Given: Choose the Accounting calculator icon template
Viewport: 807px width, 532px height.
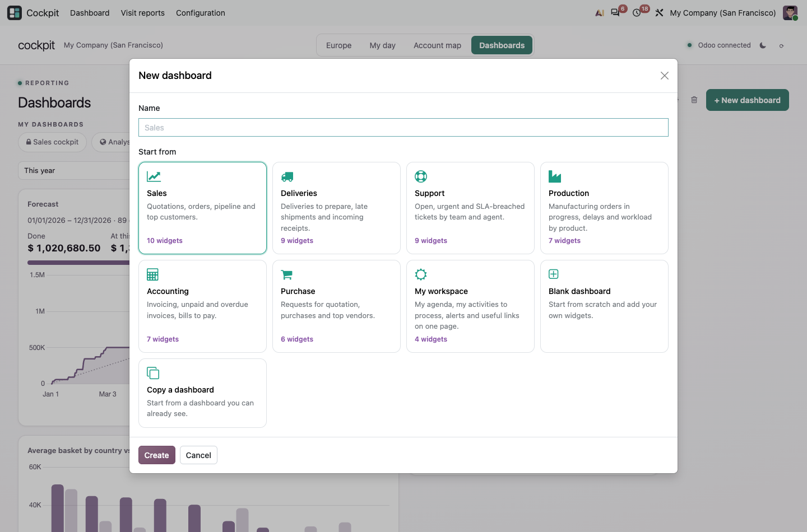Looking at the screenshot, I should [x=152, y=274].
